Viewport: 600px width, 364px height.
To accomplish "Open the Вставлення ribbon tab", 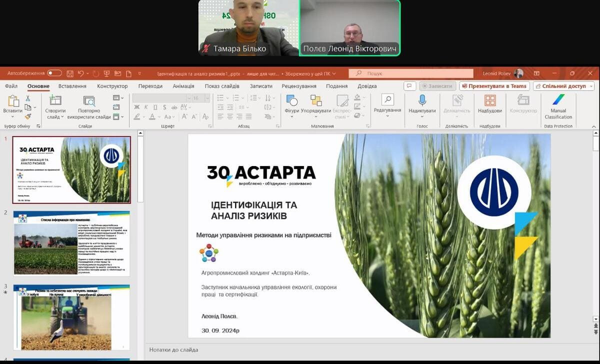I will (x=72, y=86).
